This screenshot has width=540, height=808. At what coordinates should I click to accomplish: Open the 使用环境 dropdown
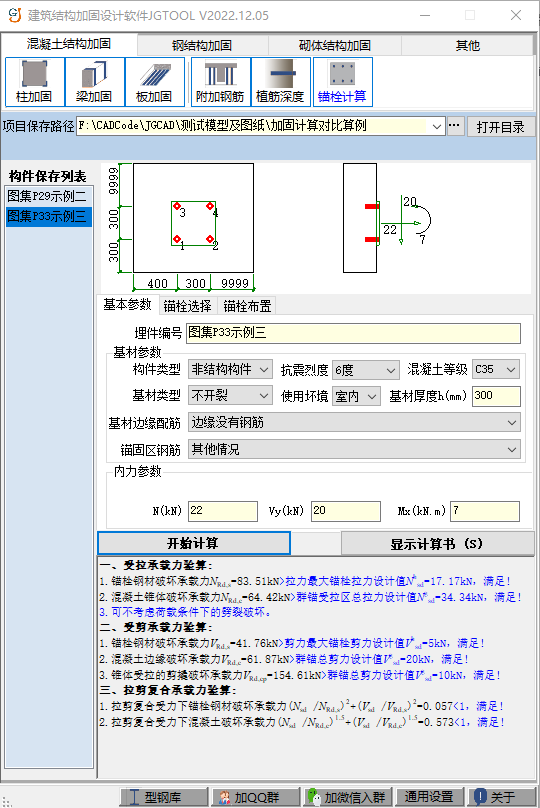(356, 396)
